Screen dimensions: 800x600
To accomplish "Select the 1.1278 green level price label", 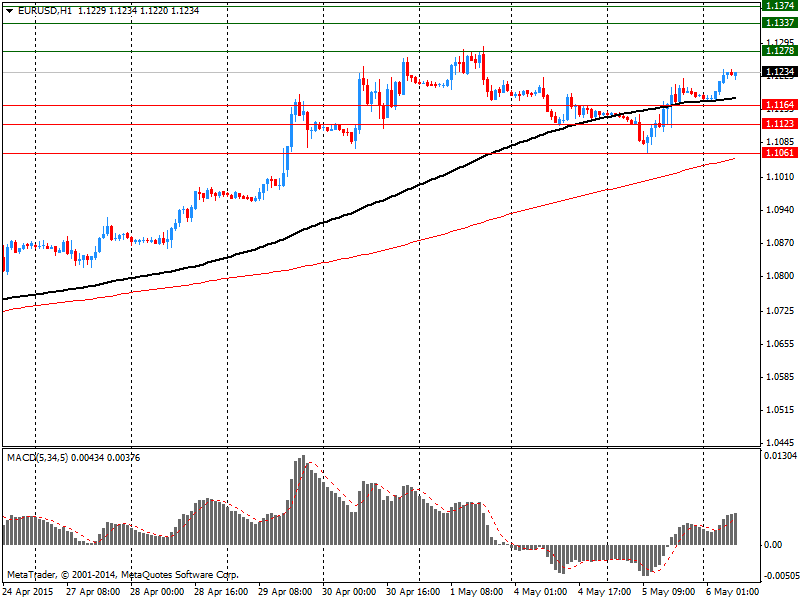I will click(x=780, y=51).
